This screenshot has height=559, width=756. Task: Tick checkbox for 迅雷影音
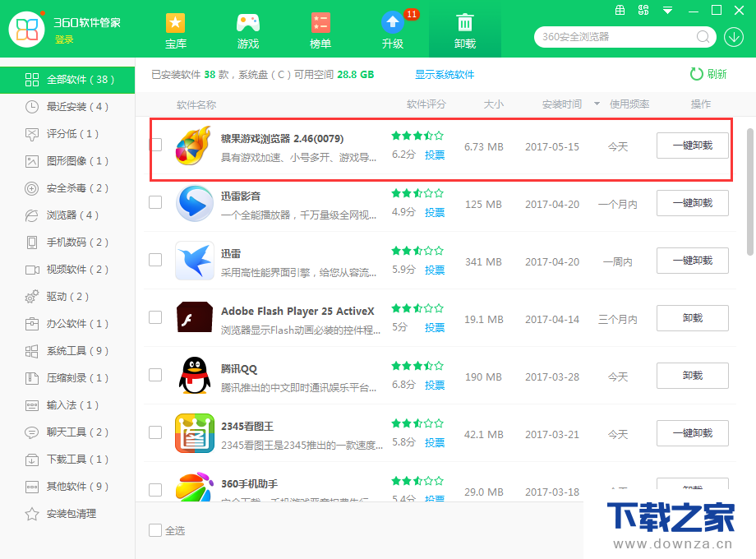[155, 202]
